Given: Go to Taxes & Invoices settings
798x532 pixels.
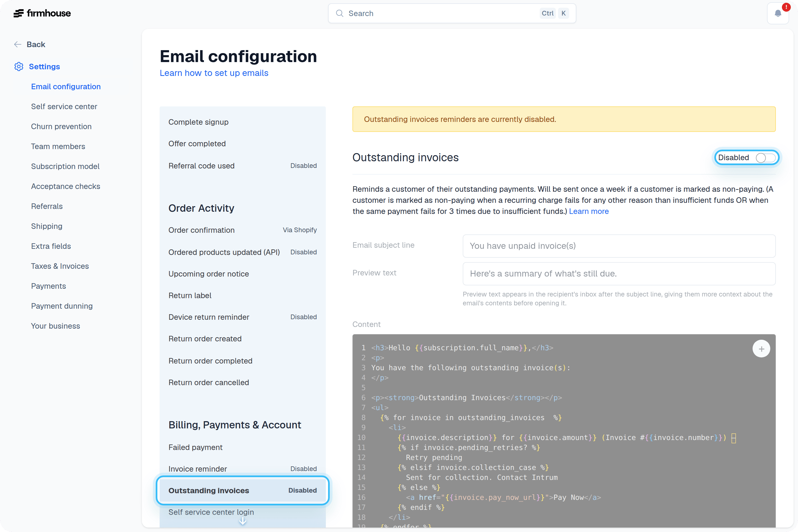Looking at the screenshot, I should (60, 266).
